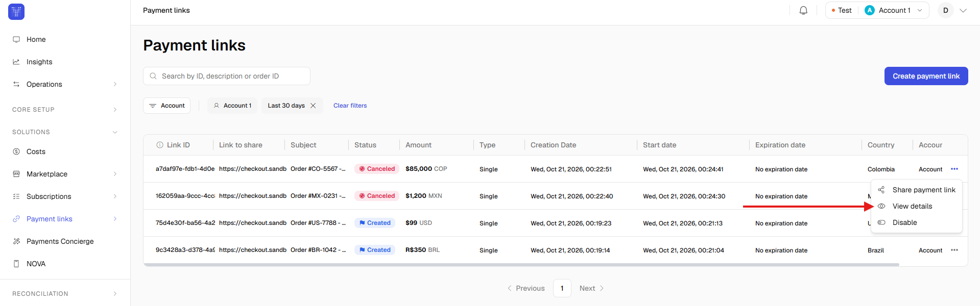
Task: Open notifications bell
Action: pyautogui.click(x=803, y=10)
